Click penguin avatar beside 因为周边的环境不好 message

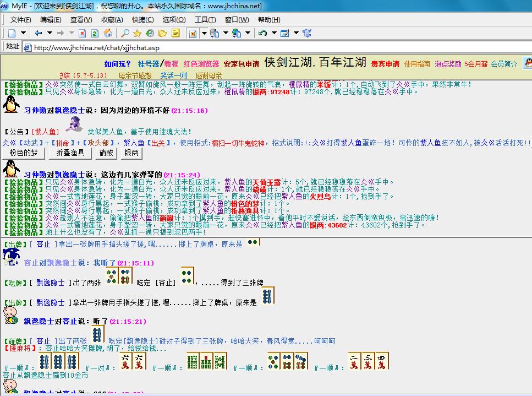click(x=11, y=104)
